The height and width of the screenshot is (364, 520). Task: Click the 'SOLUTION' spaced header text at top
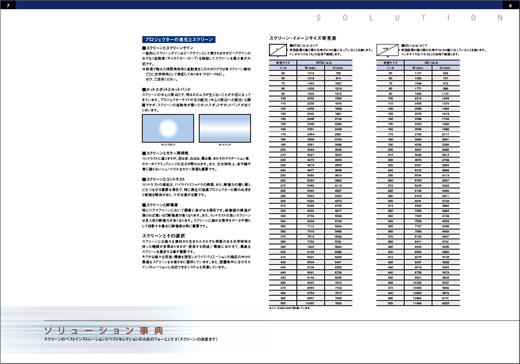point(409,18)
